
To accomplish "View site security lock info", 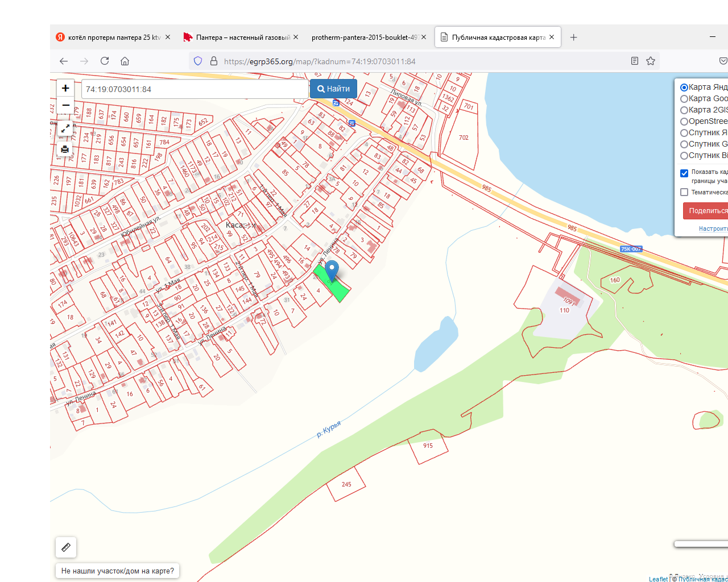I will tap(214, 61).
